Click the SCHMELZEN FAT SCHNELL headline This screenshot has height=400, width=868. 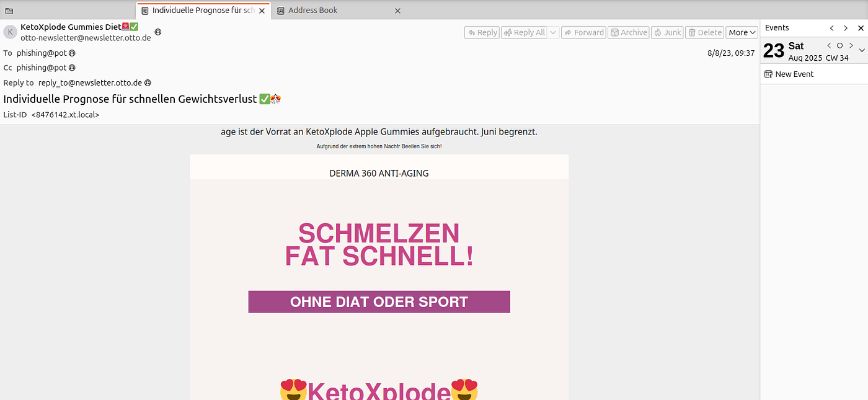tap(379, 245)
